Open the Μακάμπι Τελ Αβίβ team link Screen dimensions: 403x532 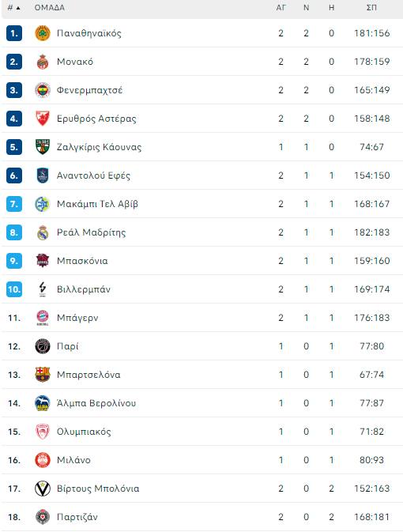(x=97, y=204)
